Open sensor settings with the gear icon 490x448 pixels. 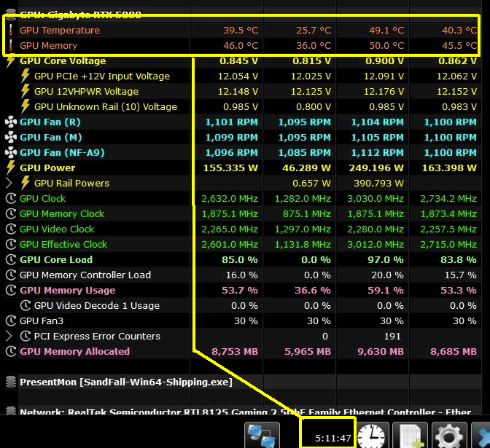pyautogui.click(x=449, y=436)
